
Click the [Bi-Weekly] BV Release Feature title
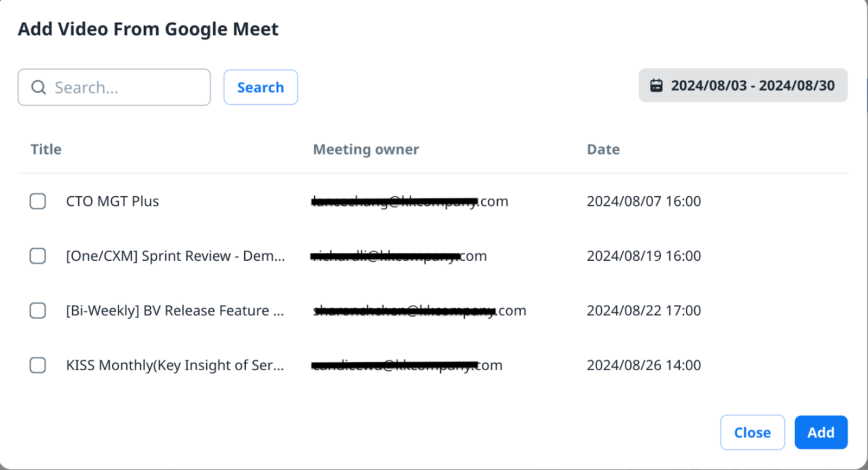(x=175, y=311)
